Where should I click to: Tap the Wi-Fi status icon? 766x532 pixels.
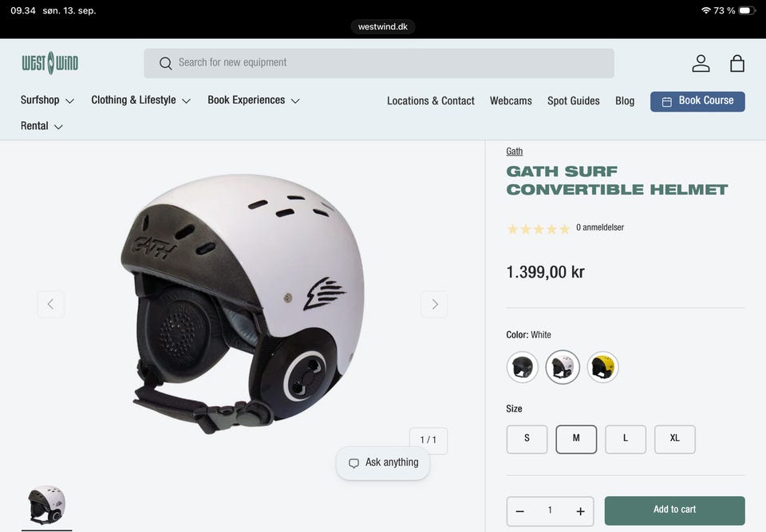[705, 10]
